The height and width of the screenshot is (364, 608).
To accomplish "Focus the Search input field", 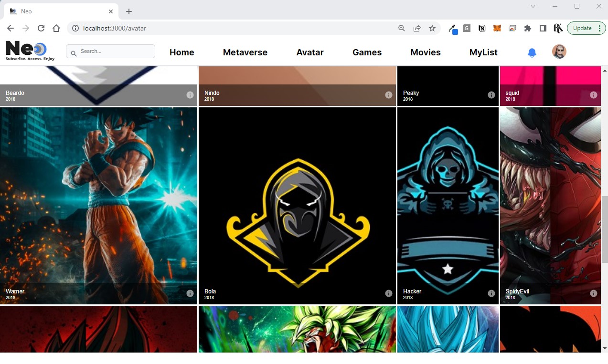I will (110, 52).
